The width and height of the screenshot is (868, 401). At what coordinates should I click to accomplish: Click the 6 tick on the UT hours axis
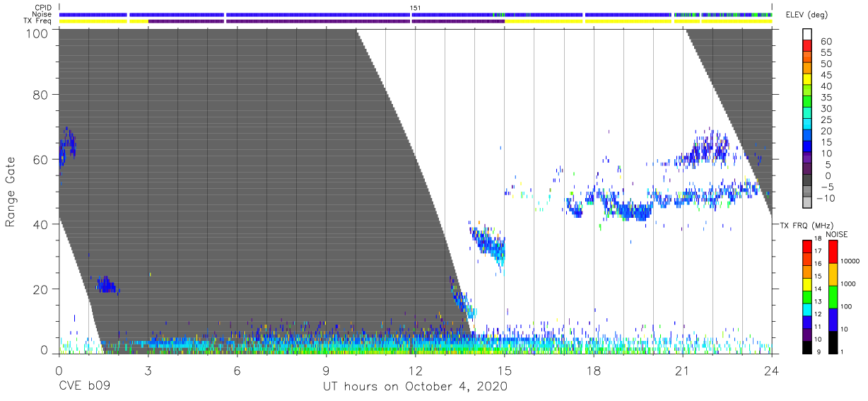pos(237,371)
